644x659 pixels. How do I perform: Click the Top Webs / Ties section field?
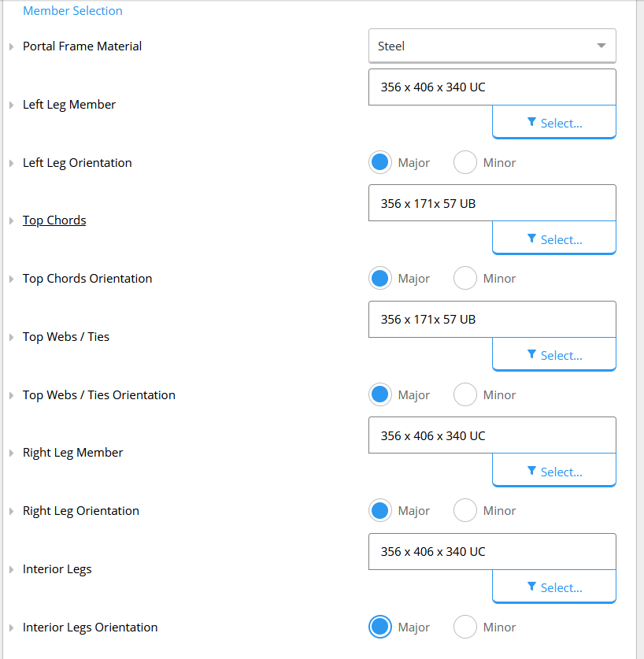coord(492,320)
